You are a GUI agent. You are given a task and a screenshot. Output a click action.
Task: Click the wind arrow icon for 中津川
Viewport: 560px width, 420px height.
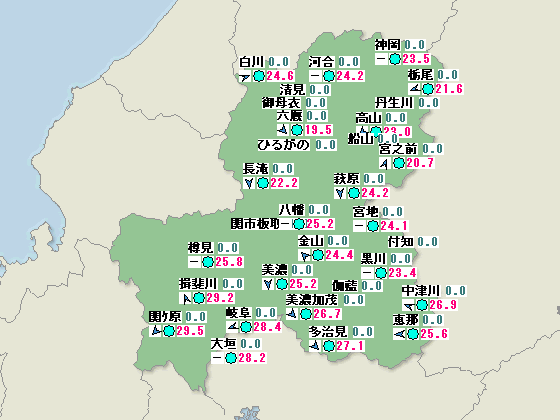point(409,305)
